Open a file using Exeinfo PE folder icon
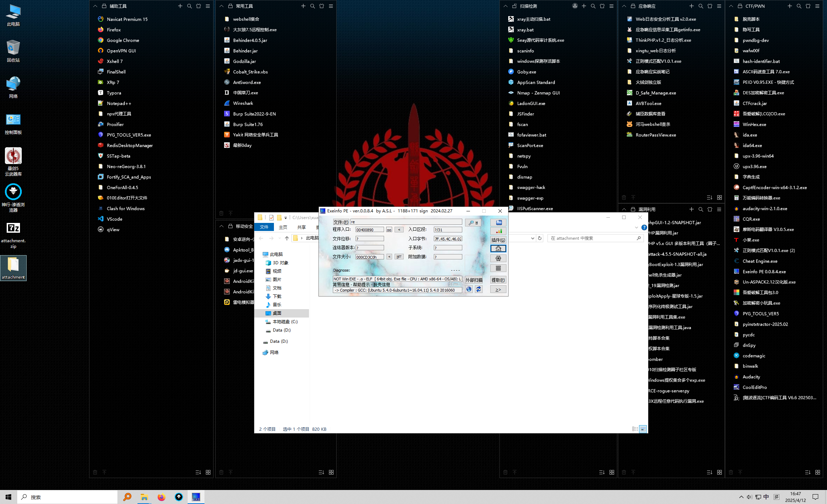 pos(498,222)
